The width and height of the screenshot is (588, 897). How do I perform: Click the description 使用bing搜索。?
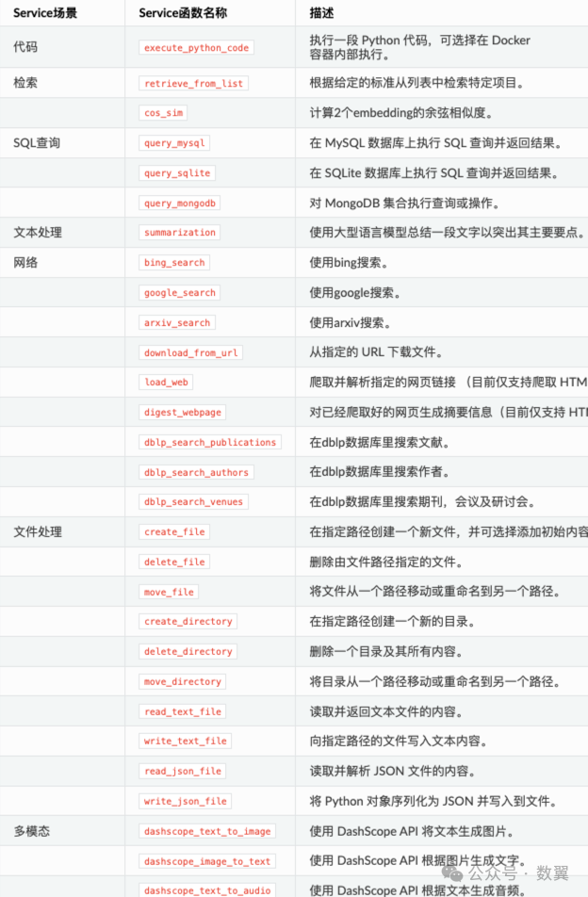tap(350, 263)
